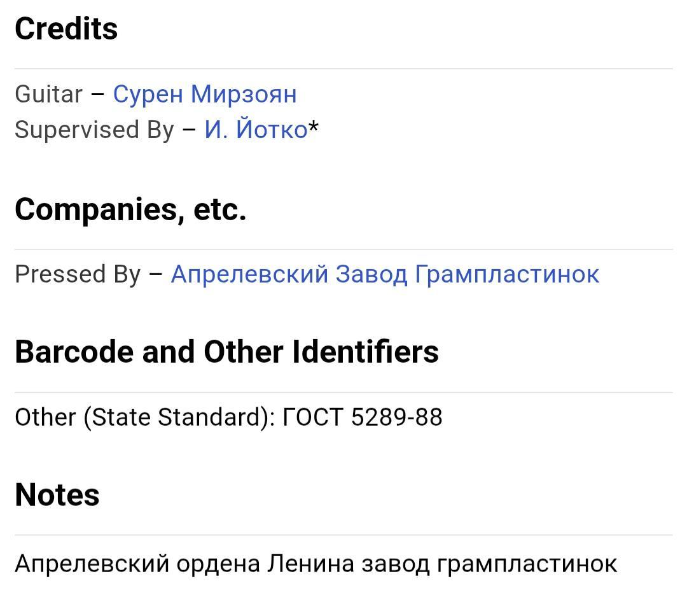The height and width of the screenshot is (616, 687).
Task: Open Апрелевский Завод Грампластинок company link
Action: [x=385, y=274]
